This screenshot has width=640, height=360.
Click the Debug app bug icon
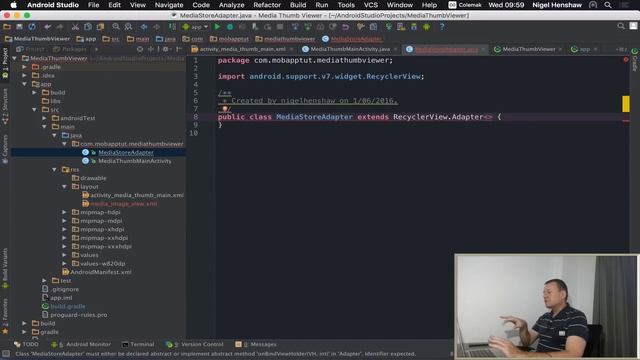230,27
